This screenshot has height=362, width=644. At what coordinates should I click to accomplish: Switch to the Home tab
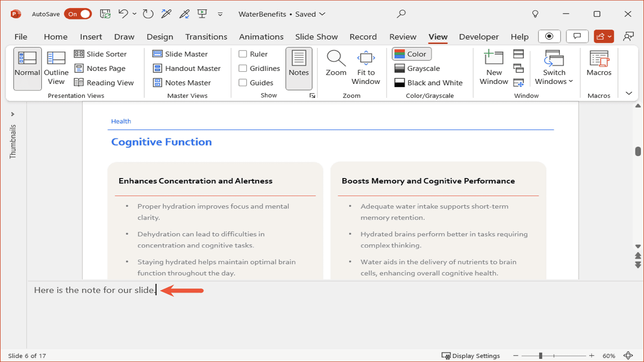56,37
